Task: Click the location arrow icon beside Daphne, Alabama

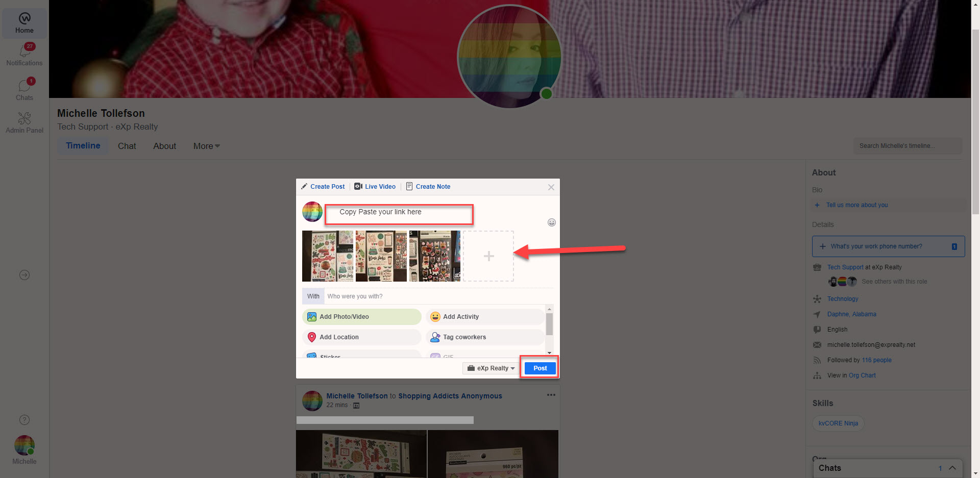Action: [817, 314]
